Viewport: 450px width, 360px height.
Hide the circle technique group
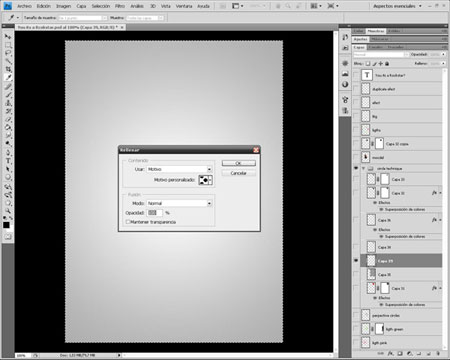point(356,168)
